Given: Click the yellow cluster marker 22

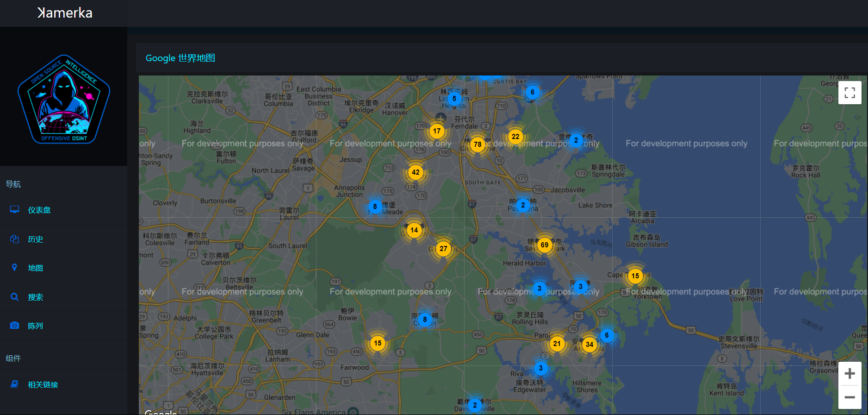Looking at the screenshot, I should pos(515,137).
